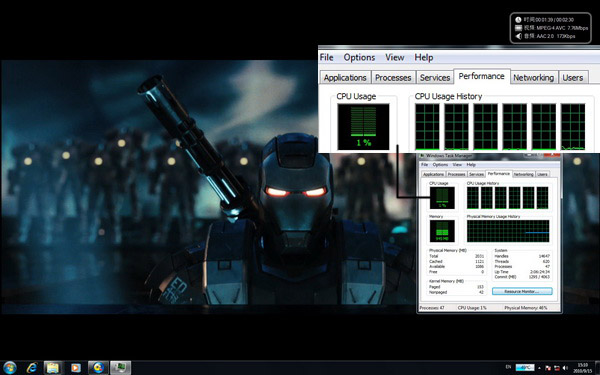Show hidden tray icons arrow
Viewport: 600px width, 375px height.
pos(540,368)
